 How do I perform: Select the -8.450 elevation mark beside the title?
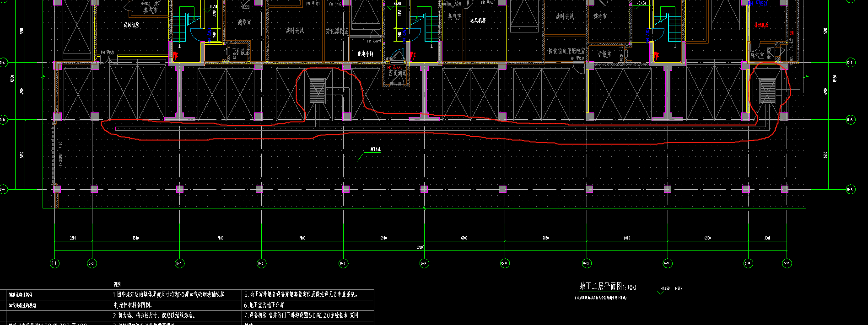(665, 288)
